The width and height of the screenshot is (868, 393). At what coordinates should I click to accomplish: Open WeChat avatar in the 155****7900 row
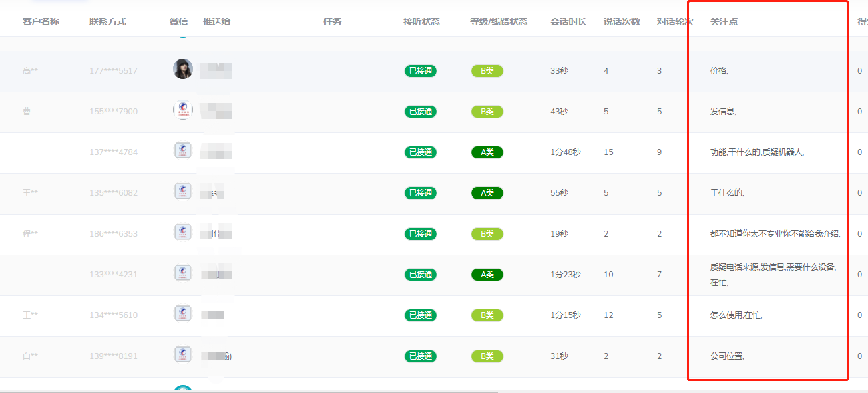pos(182,110)
